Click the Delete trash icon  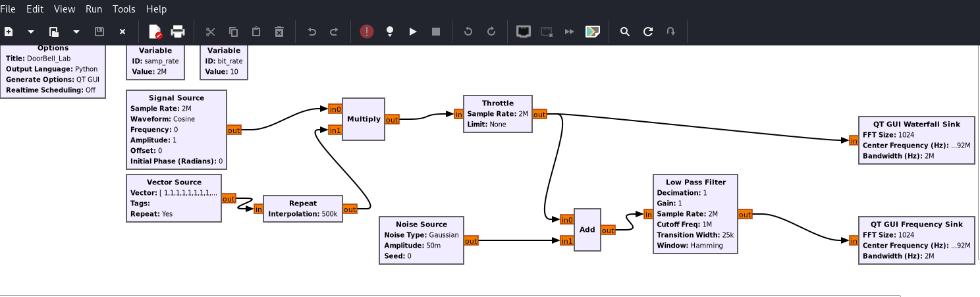(279, 32)
